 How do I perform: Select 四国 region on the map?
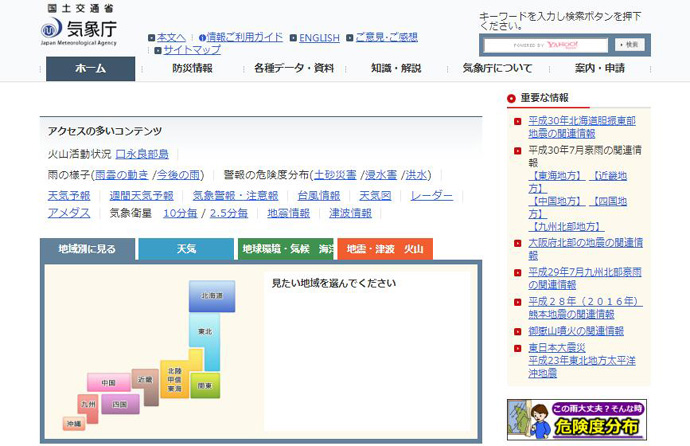pyautogui.click(x=120, y=404)
